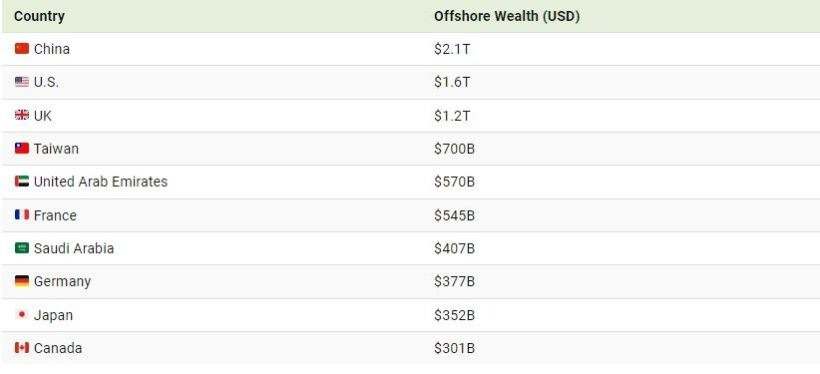Click the Country column header

(39, 16)
